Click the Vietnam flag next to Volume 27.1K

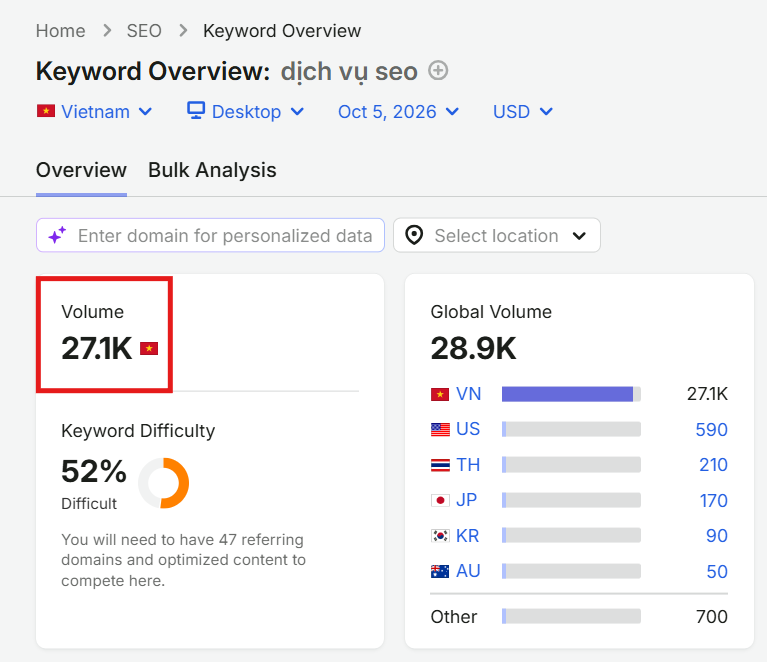pyautogui.click(x=149, y=348)
